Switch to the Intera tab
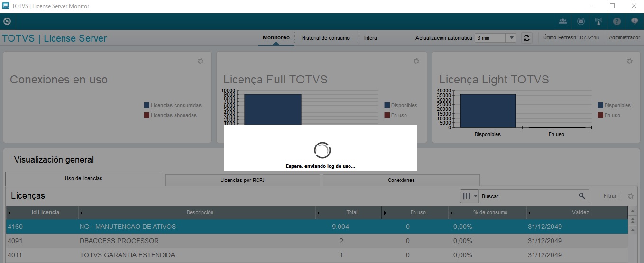 pos(370,38)
